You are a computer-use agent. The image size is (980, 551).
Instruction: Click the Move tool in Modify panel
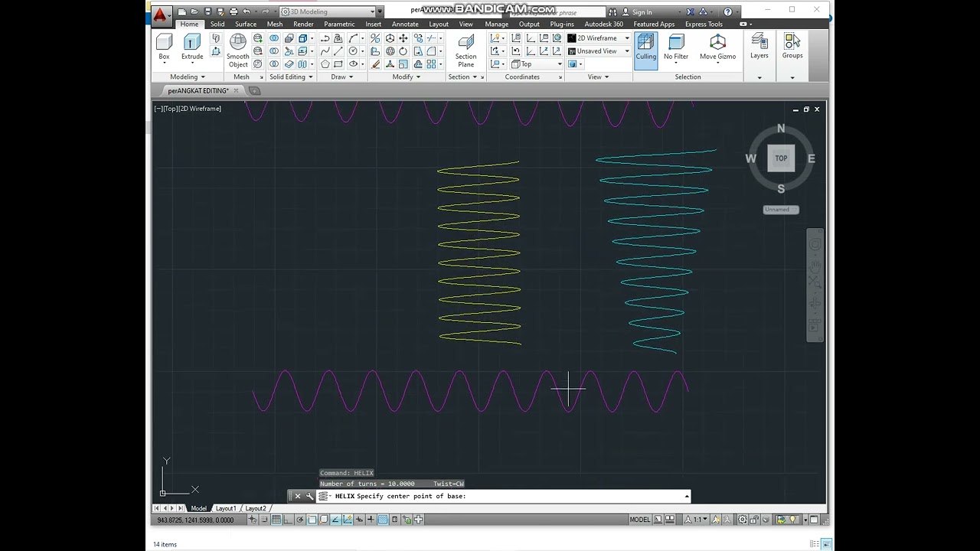(403, 38)
